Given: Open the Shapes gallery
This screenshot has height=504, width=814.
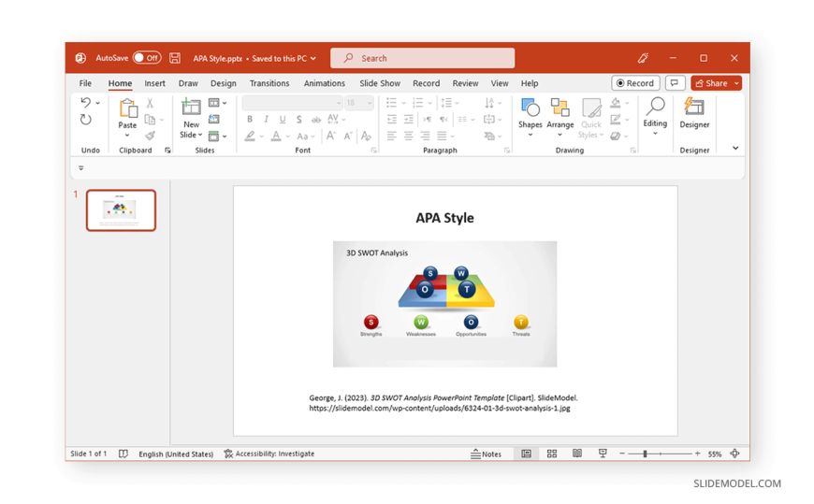Looking at the screenshot, I should pyautogui.click(x=530, y=112).
